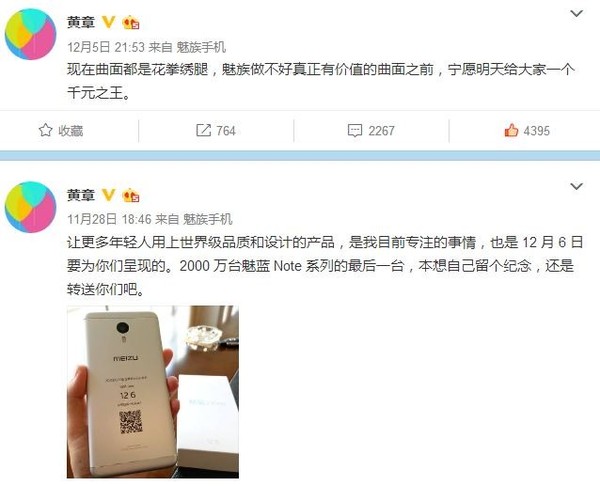Open the 11月28日 18:46 timestamp link

pyautogui.click(x=109, y=219)
